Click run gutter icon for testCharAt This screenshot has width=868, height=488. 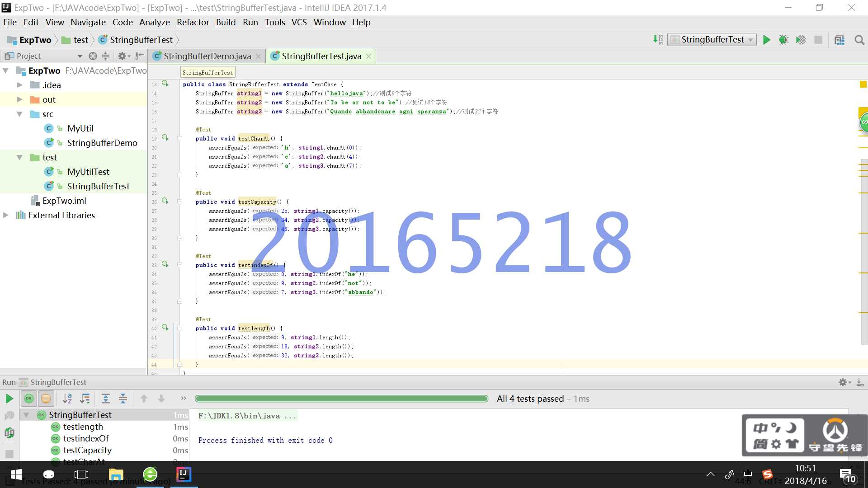click(165, 138)
